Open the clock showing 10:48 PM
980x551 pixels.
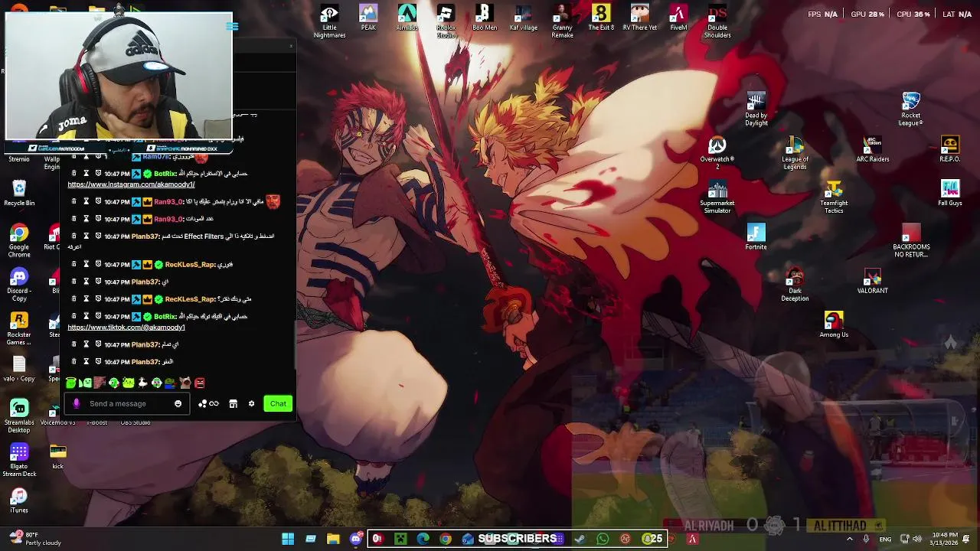click(942, 539)
